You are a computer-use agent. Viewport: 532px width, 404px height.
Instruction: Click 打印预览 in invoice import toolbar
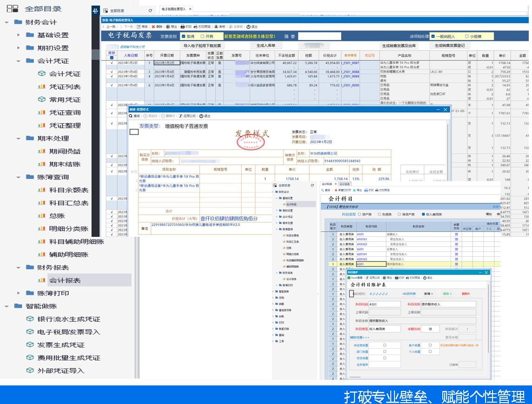[202, 27]
